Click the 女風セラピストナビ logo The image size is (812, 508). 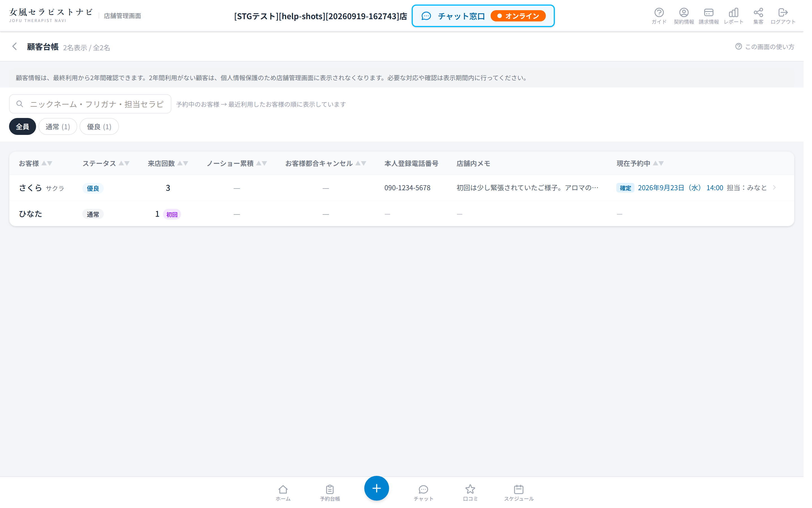click(x=51, y=15)
